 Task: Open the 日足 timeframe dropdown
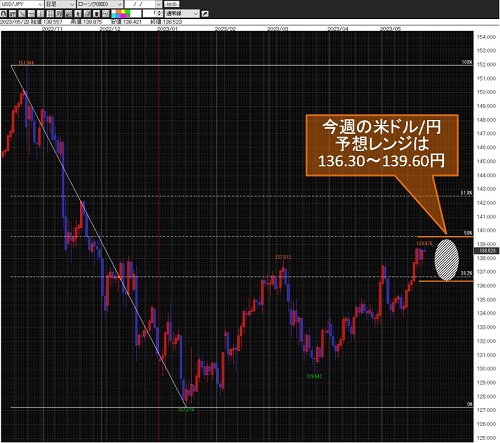pyautogui.click(x=60, y=4)
